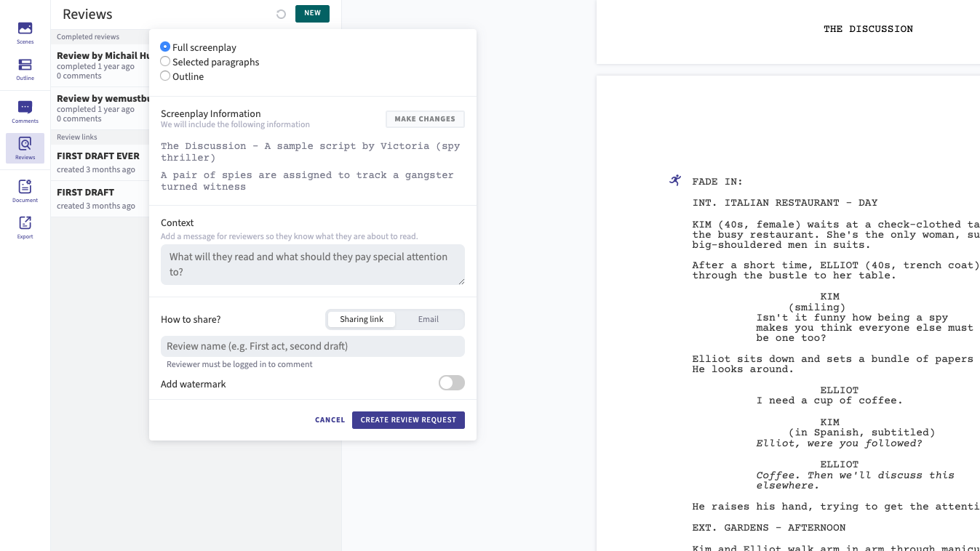Image resolution: width=980 pixels, height=551 pixels.
Task: Select the Outline sharing option
Action: (165, 76)
